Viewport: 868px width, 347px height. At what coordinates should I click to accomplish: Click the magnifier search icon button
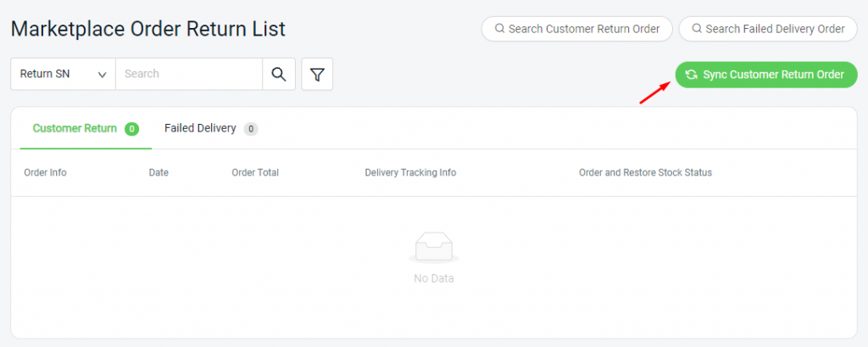click(278, 74)
